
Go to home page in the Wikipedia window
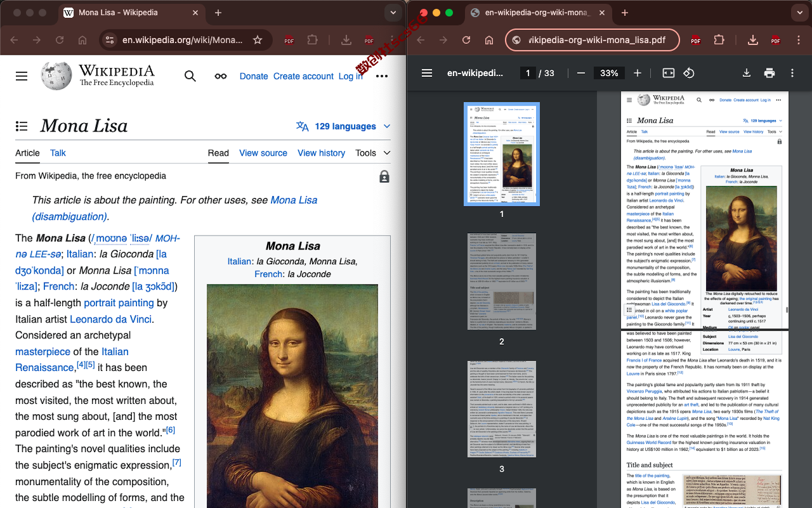[82, 40]
